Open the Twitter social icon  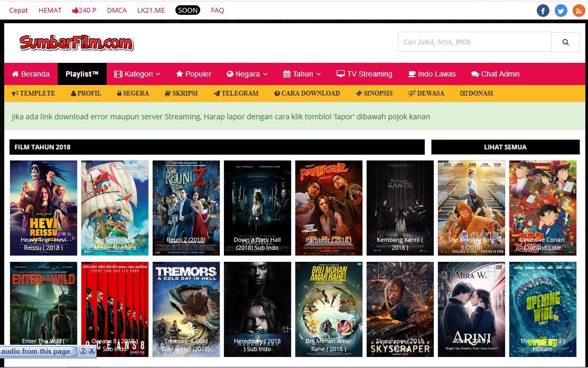coord(561,11)
